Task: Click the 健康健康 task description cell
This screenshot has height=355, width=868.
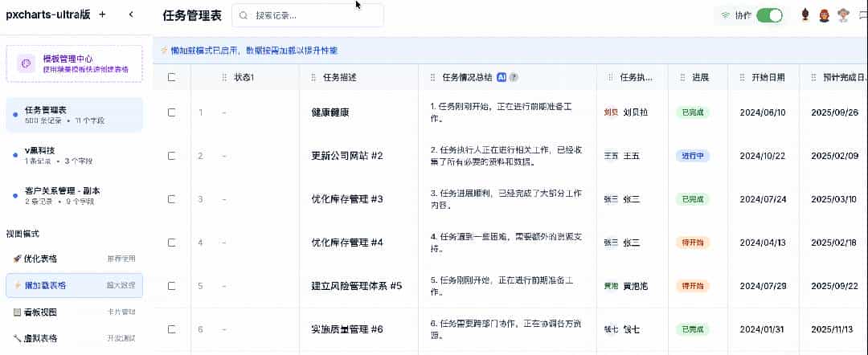Action: [358, 112]
